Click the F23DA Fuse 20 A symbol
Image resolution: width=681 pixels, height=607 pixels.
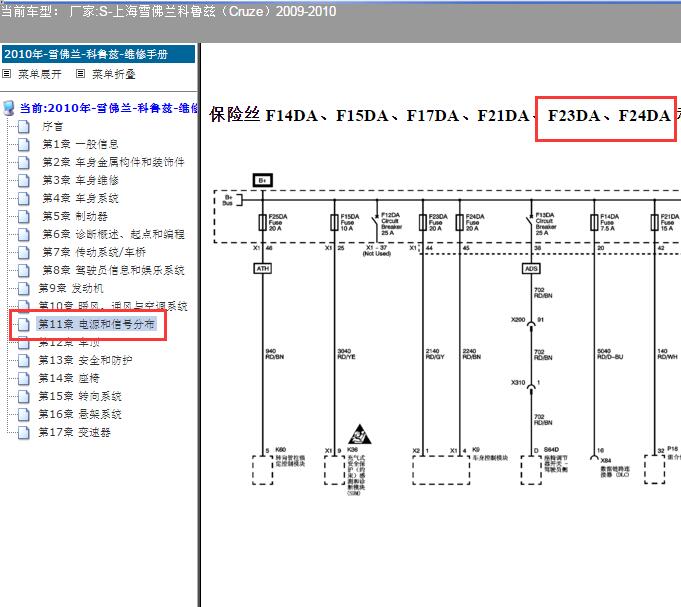[423, 222]
